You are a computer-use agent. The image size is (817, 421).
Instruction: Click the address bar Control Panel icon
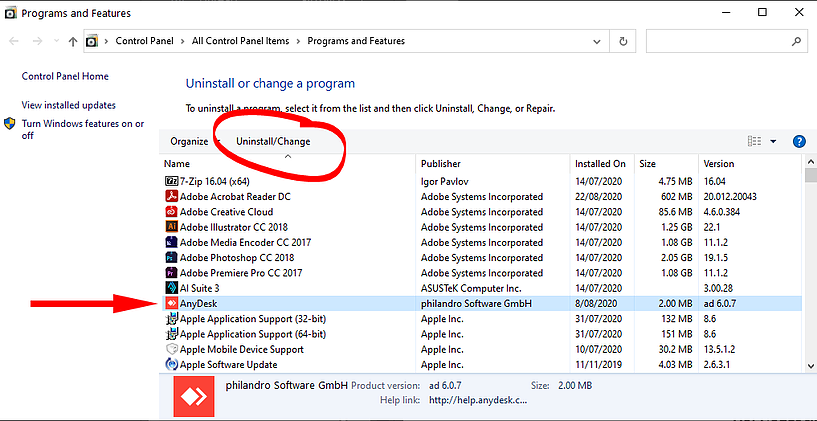(x=92, y=41)
